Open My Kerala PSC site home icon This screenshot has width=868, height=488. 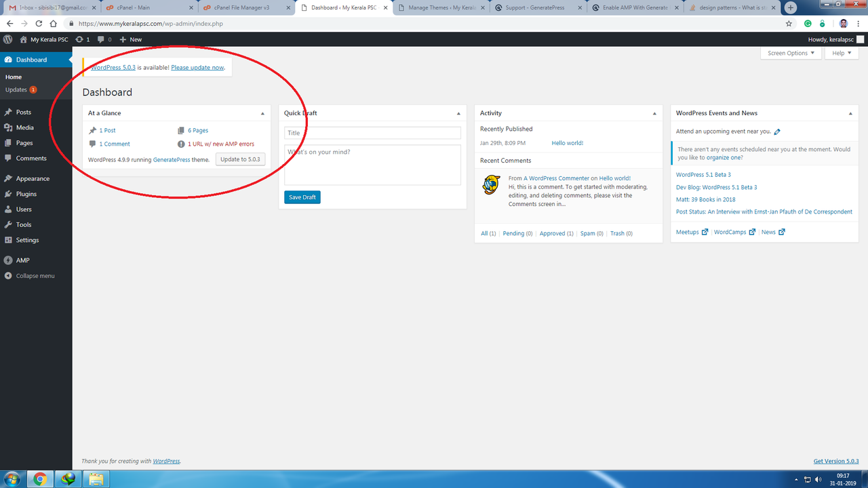click(24, 39)
